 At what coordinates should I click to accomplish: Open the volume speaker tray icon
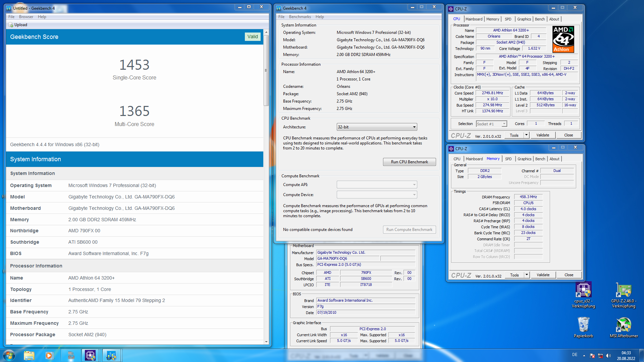608,356
